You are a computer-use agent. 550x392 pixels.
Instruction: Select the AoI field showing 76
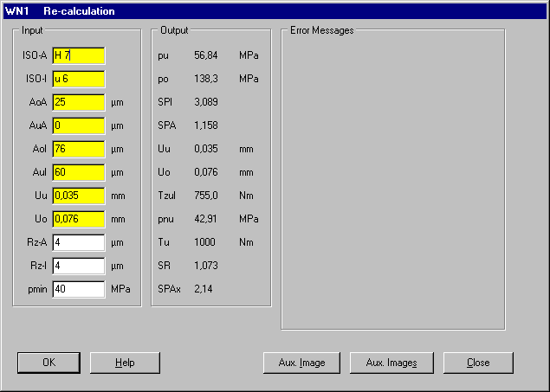tap(78, 149)
